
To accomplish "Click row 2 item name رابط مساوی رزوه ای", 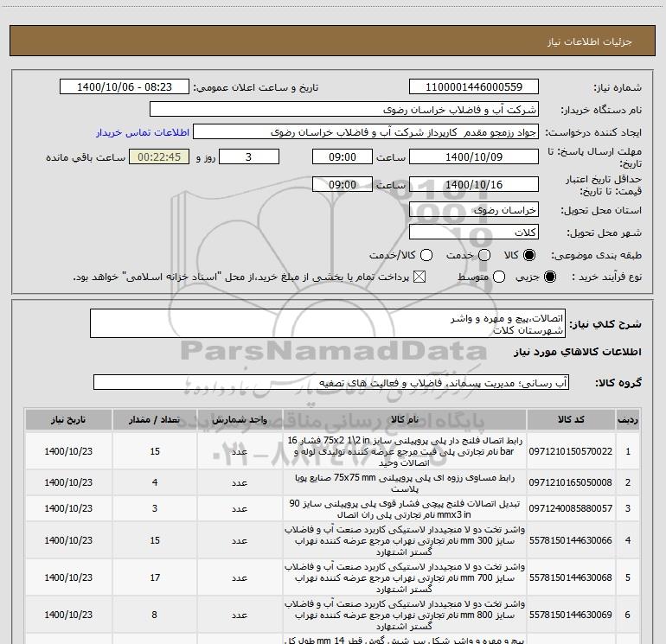I will [405, 483].
